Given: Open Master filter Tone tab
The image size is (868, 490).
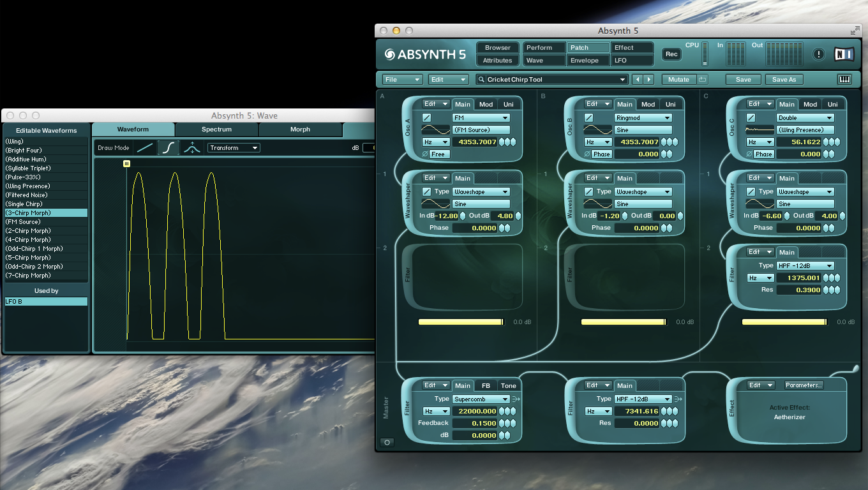Looking at the screenshot, I should point(509,385).
